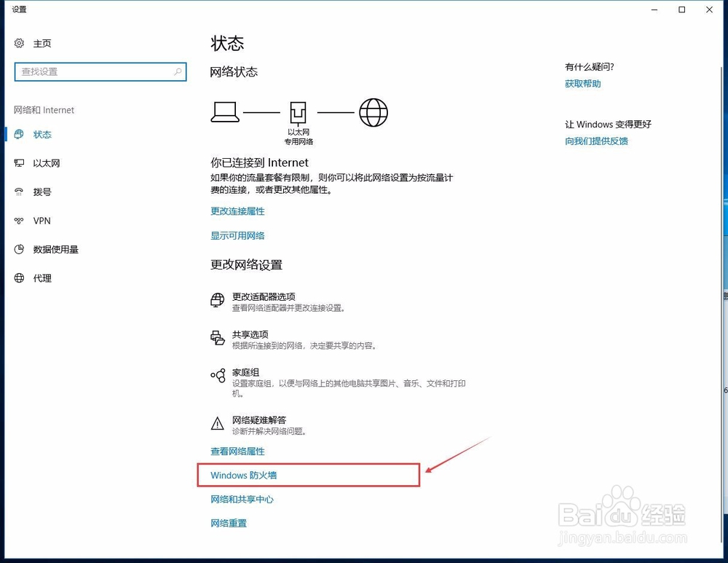This screenshot has height=563, width=728.
Task: Minimize the 设置 window
Action: [654, 9]
